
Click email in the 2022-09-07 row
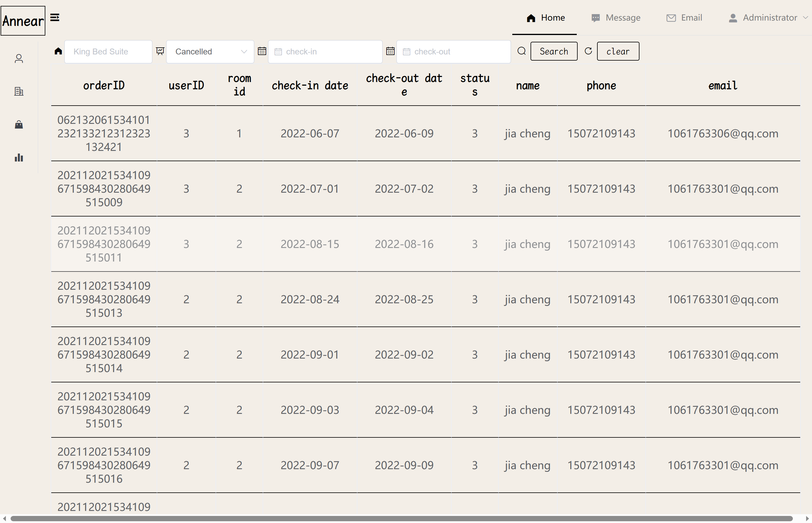click(722, 465)
